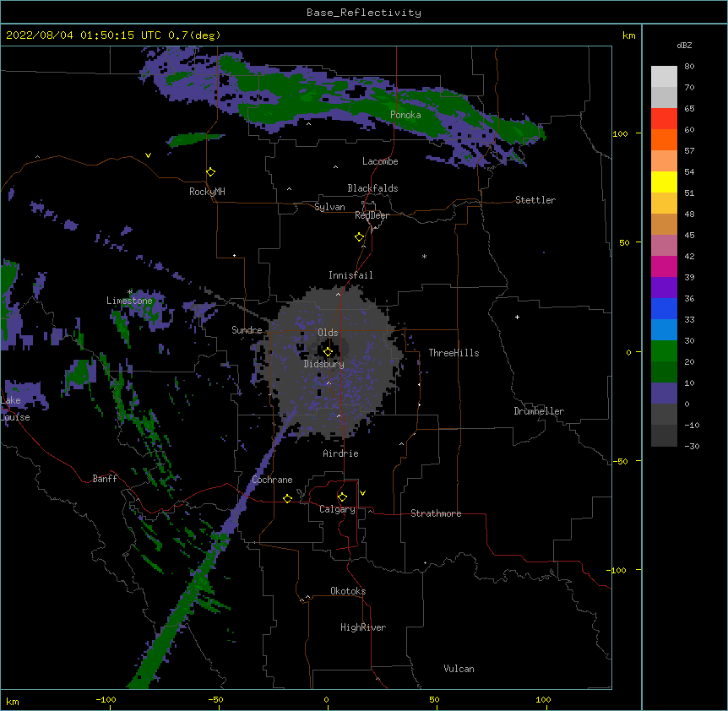
Task: Select the Cochrane label
Action: pos(272,480)
